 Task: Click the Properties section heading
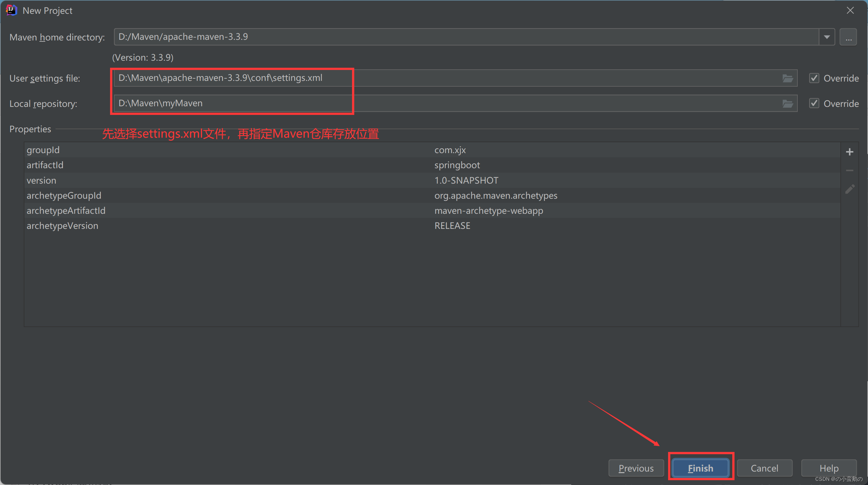[x=30, y=129]
